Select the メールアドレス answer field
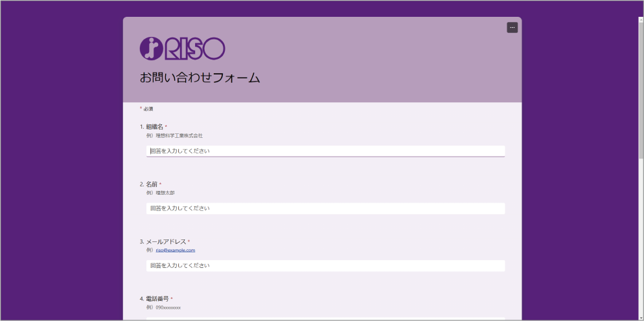The image size is (644, 321). [x=325, y=265]
